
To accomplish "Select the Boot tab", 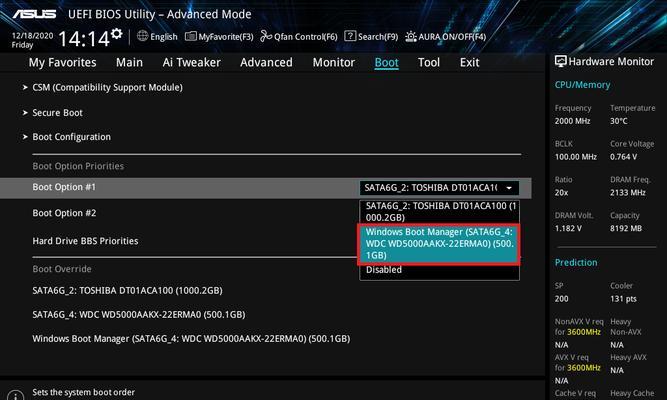I will [386, 63].
